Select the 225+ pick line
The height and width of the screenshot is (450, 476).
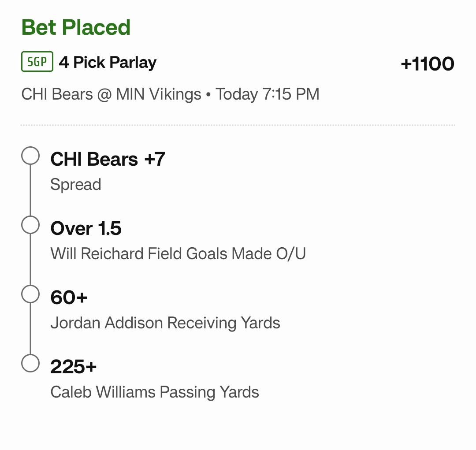click(x=74, y=367)
